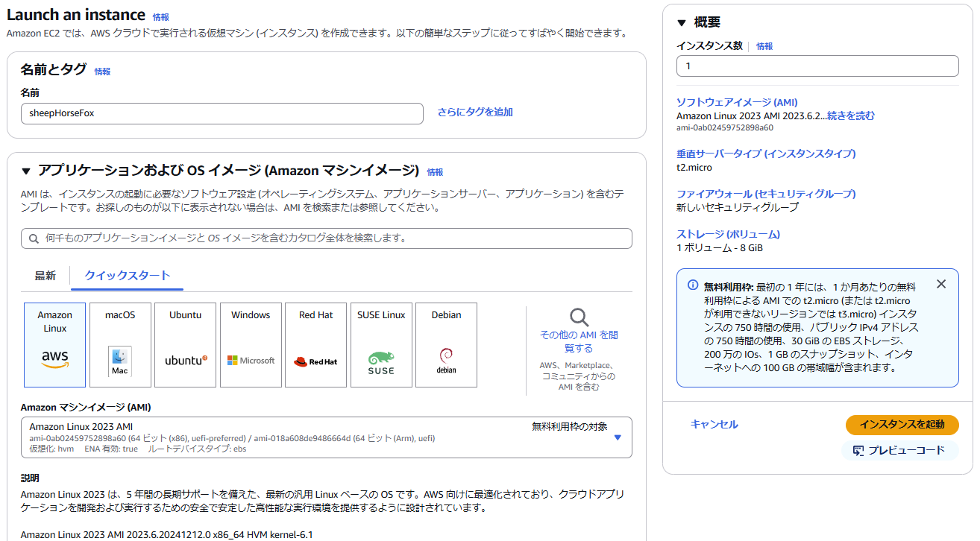Open the ストレージ (ボリューム) link
This screenshot has width=980, height=541.
click(x=728, y=234)
